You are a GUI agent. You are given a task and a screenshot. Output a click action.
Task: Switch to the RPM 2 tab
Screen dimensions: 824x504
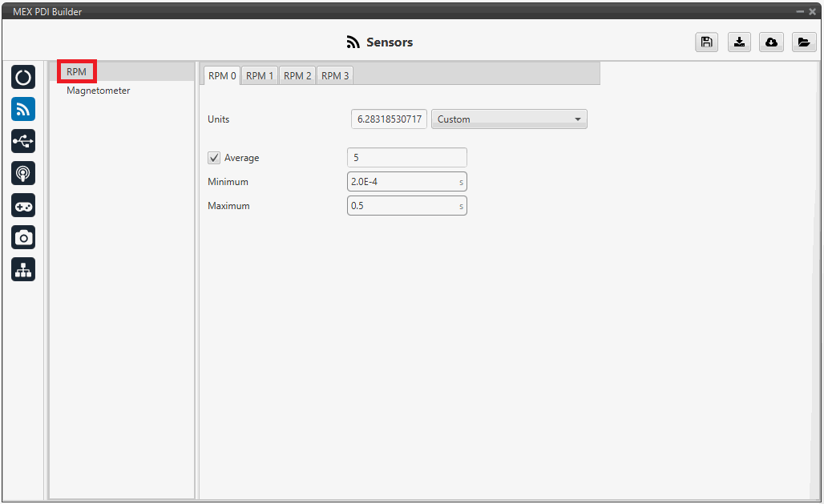297,75
